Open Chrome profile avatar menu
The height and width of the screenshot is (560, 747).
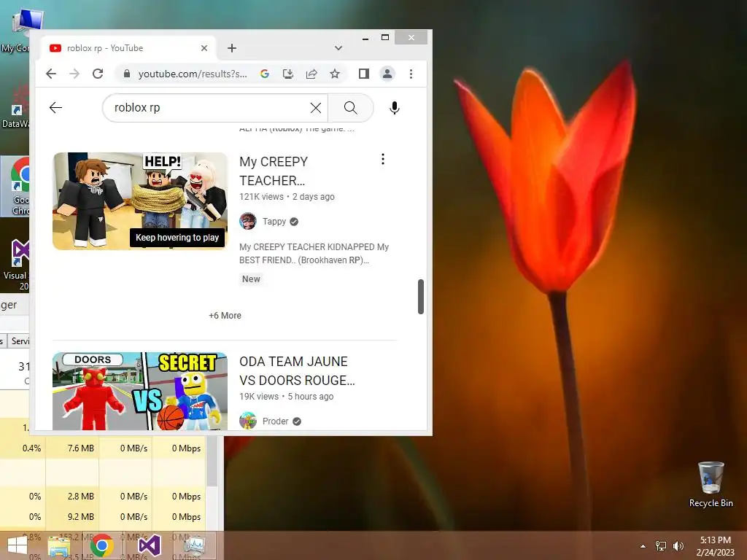[387, 74]
